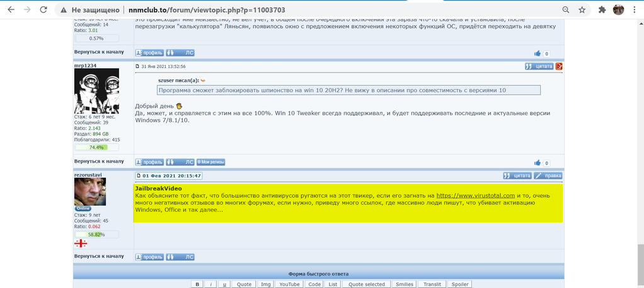Screen dimensions: 644x288
Task: Like mrp1234's post with thumbs-up
Action: click(x=538, y=163)
